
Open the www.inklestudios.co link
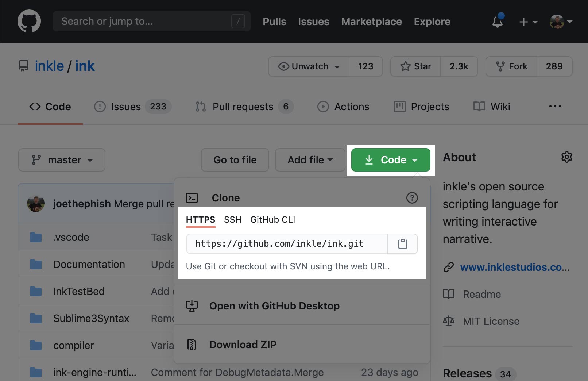point(515,267)
